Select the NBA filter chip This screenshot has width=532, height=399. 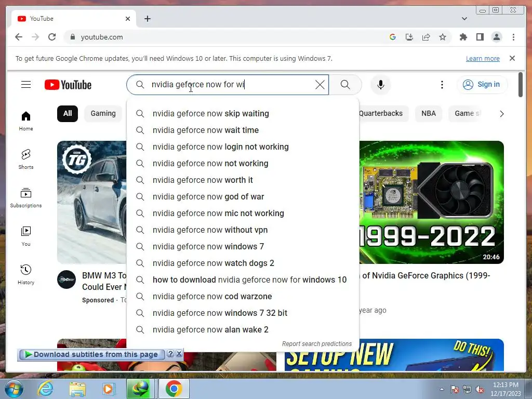(x=429, y=113)
